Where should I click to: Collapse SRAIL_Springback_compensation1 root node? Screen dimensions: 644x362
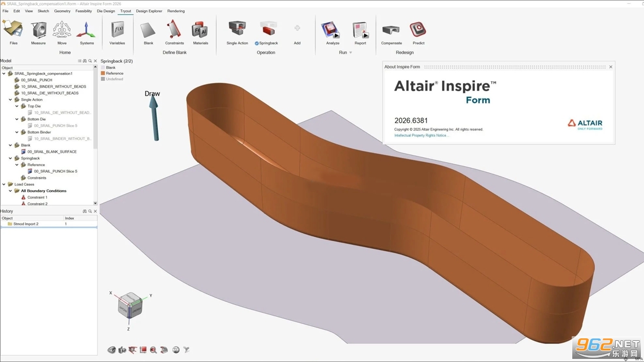(x=4, y=74)
